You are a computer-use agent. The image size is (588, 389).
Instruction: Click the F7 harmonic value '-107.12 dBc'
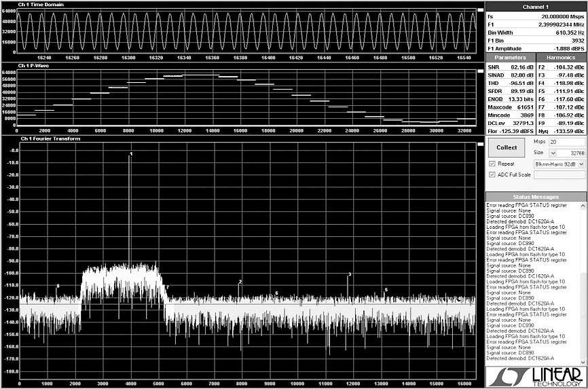(569, 107)
